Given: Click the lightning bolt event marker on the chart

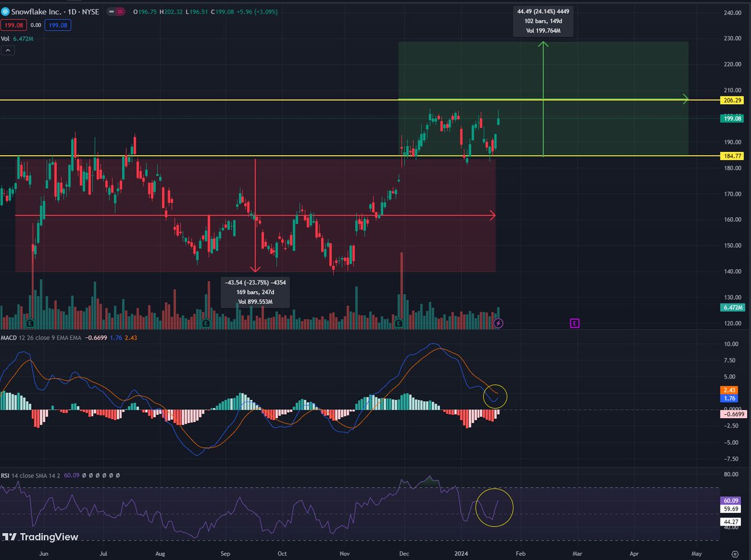Looking at the screenshot, I should click(497, 322).
